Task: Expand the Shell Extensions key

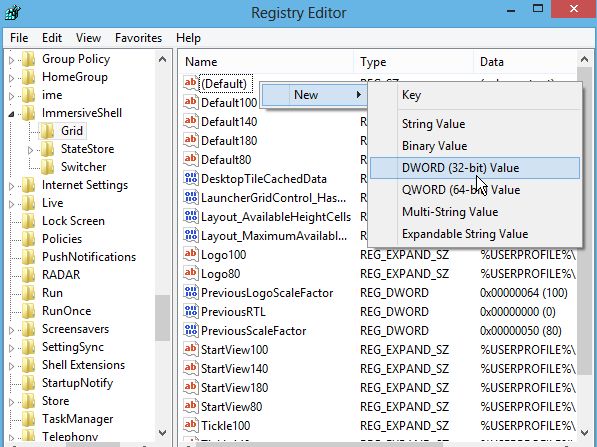Action: [x=11, y=366]
